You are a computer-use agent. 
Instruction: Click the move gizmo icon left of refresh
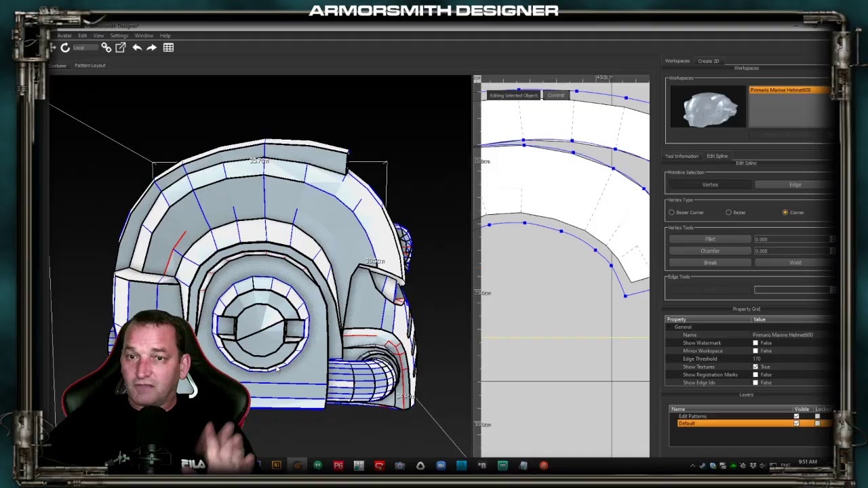[x=52, y=47]
